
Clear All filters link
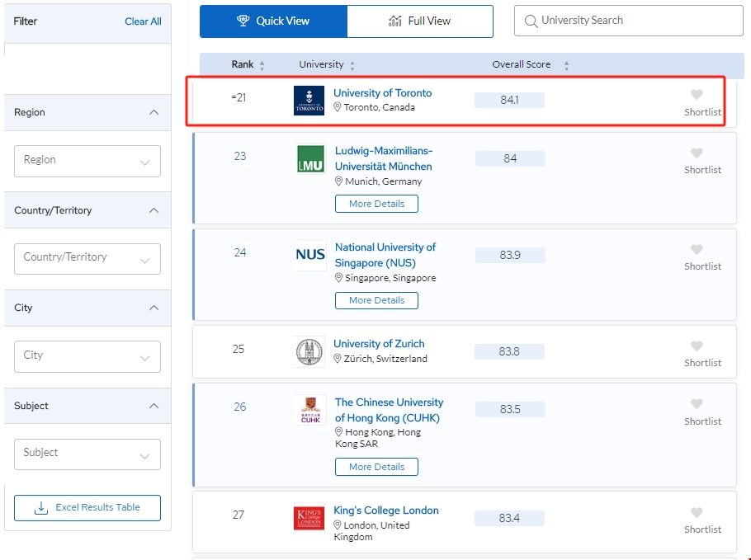coord(143,21)
